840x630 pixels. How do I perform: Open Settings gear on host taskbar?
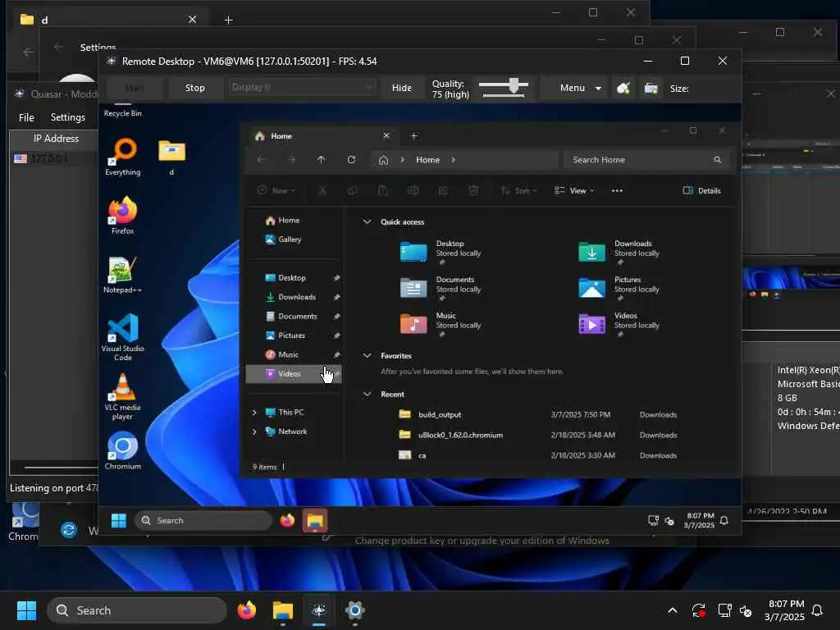[354, 610]
